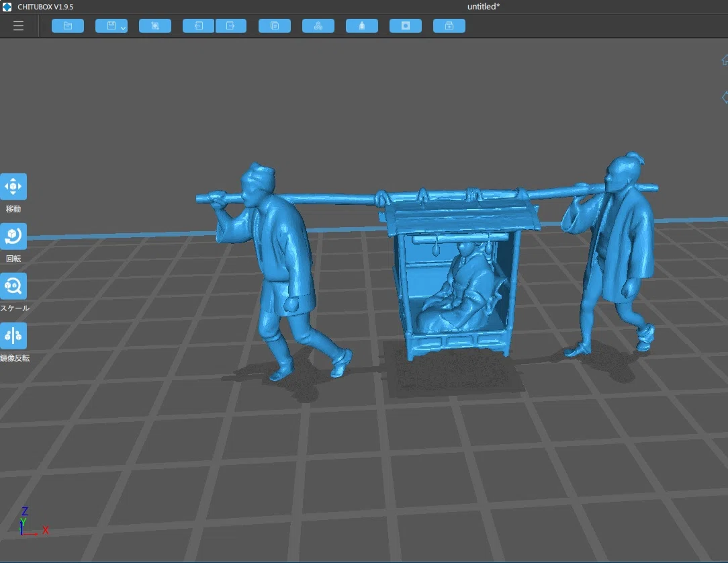Click the Save floppy disk icon
This screenshot has height=563, width=728.
point(111,26)
